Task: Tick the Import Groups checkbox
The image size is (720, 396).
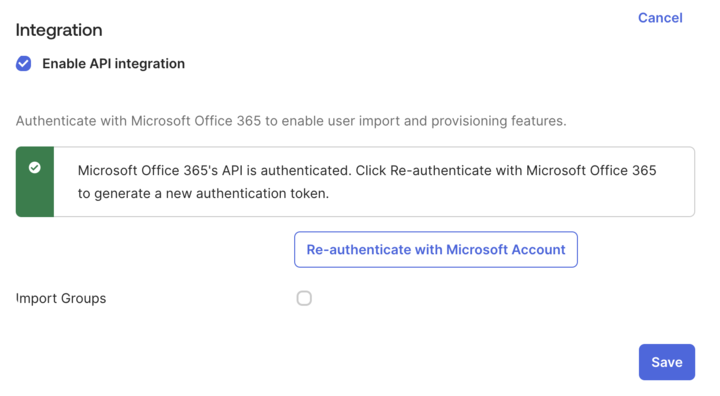Action: click(x=304, y=298)
